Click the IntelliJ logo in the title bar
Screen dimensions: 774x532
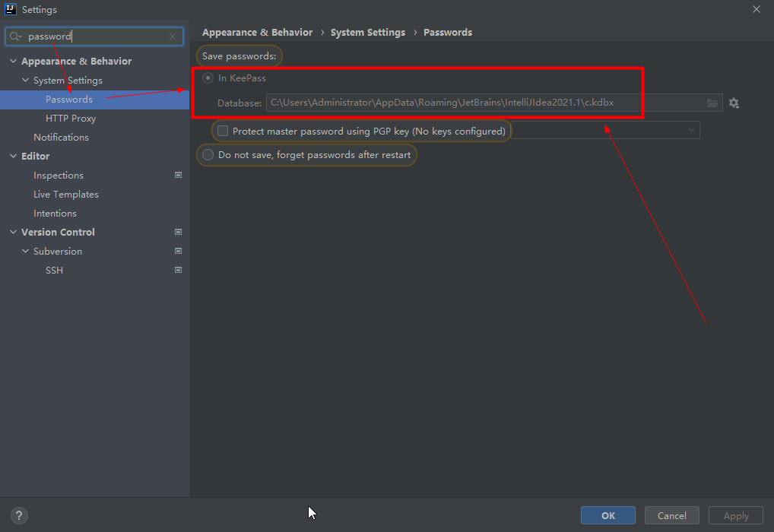(x=11, y=9)
